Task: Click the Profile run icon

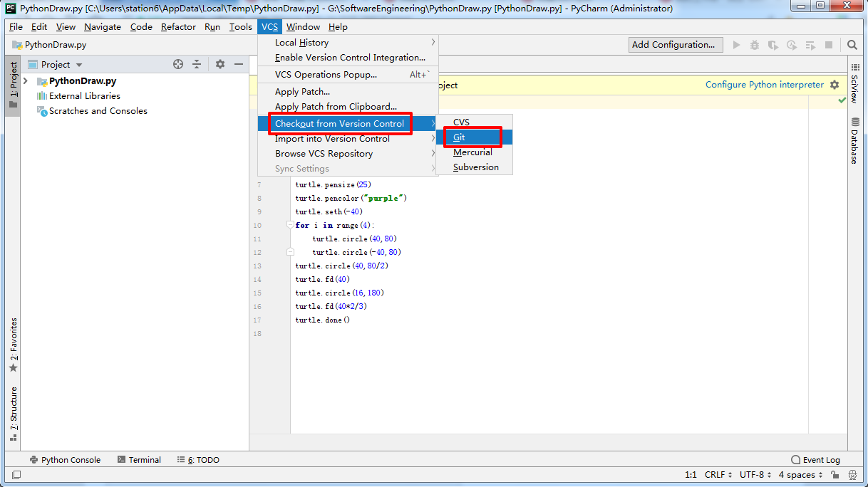Action: [791, 45]
